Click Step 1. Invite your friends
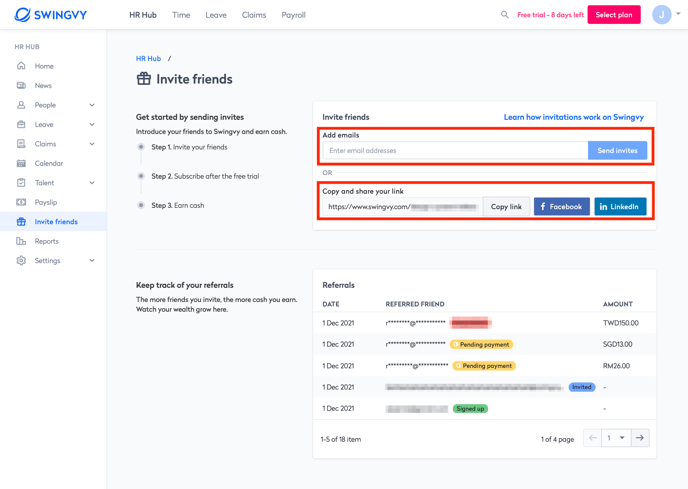Screen dimensions: 688x489 [x=189, y=147]
